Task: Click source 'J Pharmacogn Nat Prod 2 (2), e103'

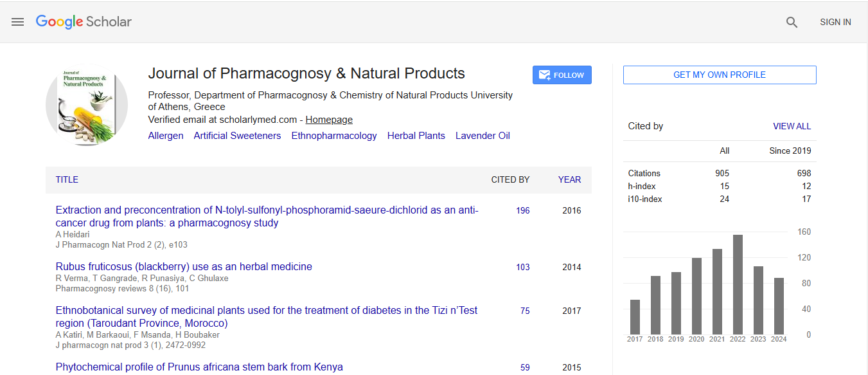Action: coord(121,245)
